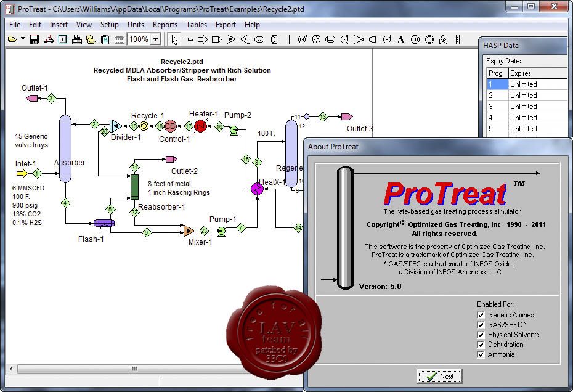Open the notepad icon in the toolbar
Viewport: 573px width, 392px height.
[x=105, y=39]
